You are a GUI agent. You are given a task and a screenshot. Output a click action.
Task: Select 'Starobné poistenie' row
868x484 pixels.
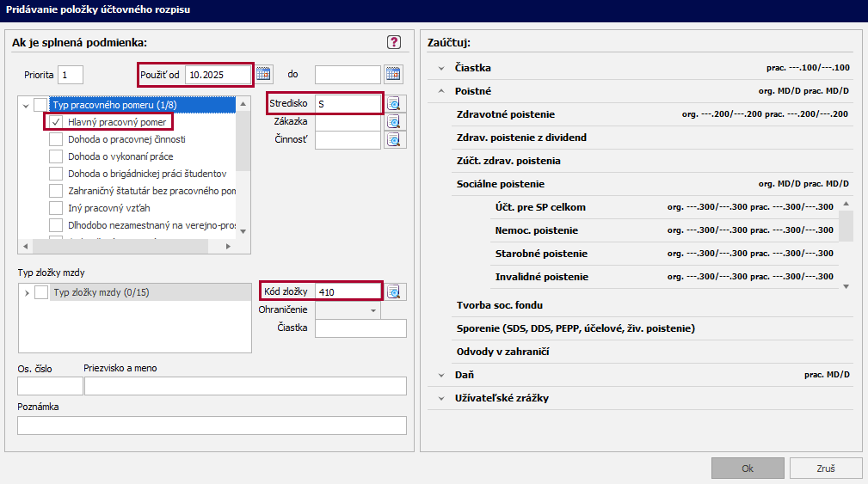541,254
